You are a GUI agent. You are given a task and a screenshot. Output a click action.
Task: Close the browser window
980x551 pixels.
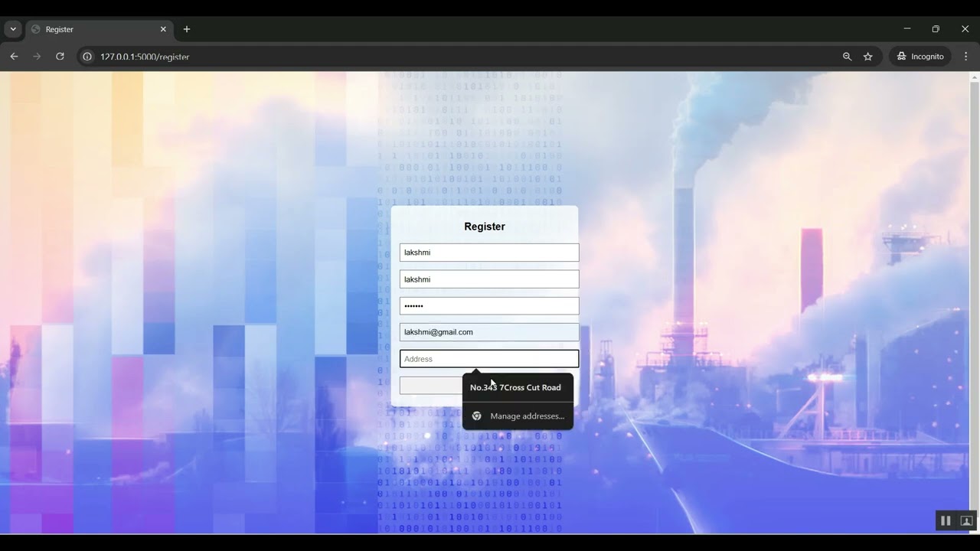click(965, 29)
